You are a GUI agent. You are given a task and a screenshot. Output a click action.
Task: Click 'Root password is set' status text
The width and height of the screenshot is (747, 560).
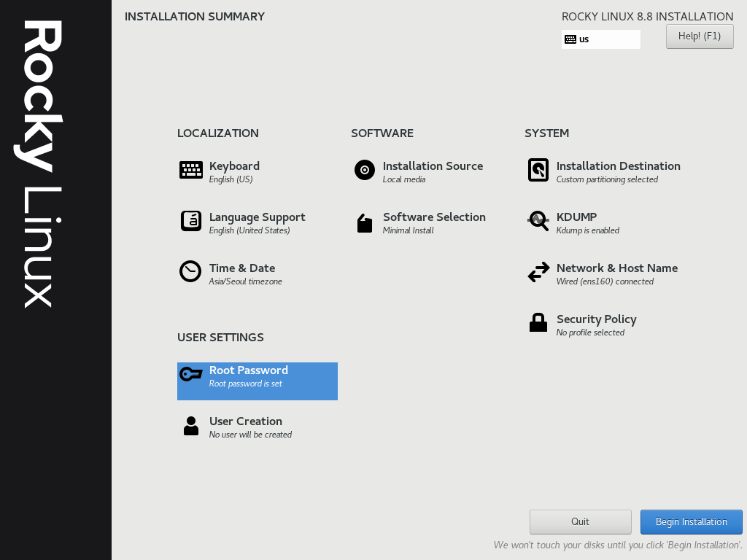246,384
